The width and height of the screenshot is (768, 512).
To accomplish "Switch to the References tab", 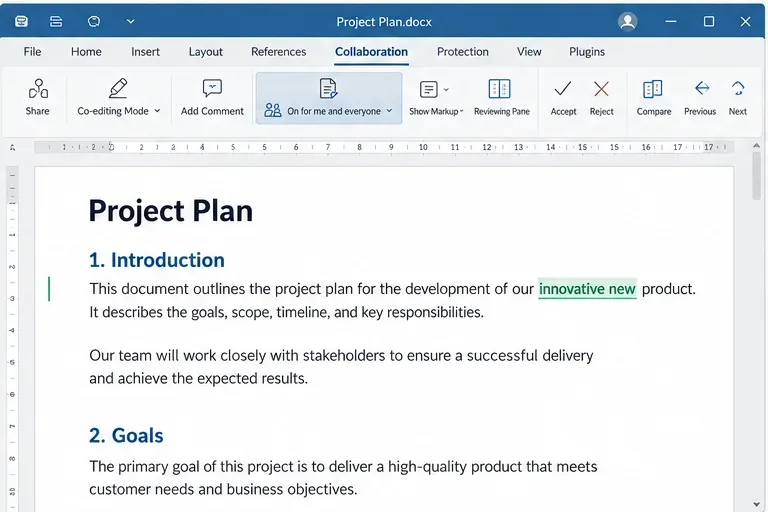I will coord(279,51).
